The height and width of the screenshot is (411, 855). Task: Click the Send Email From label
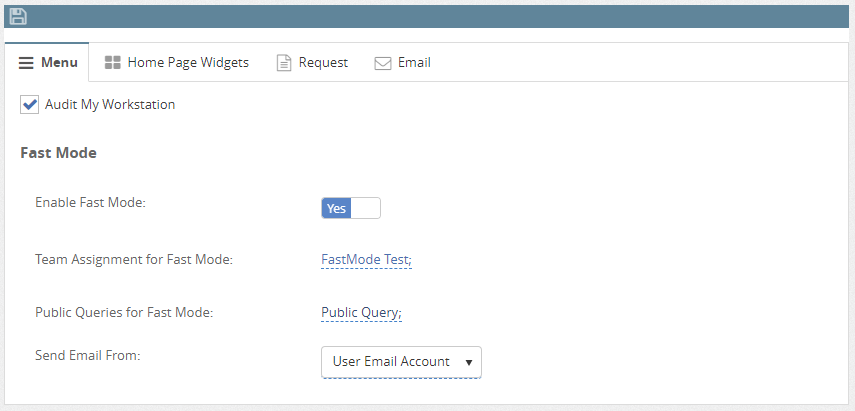88,355
